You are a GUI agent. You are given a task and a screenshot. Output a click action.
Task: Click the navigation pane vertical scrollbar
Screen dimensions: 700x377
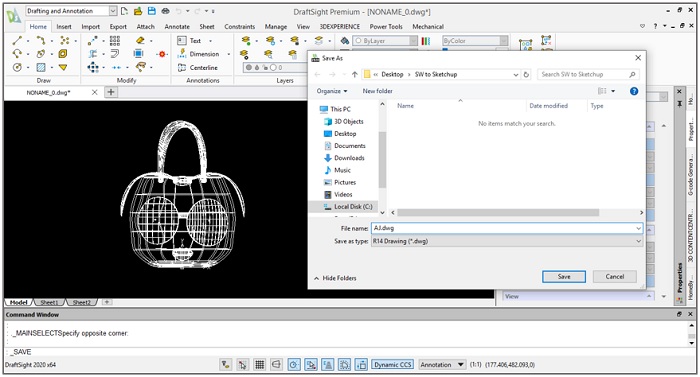coord(382,160)
